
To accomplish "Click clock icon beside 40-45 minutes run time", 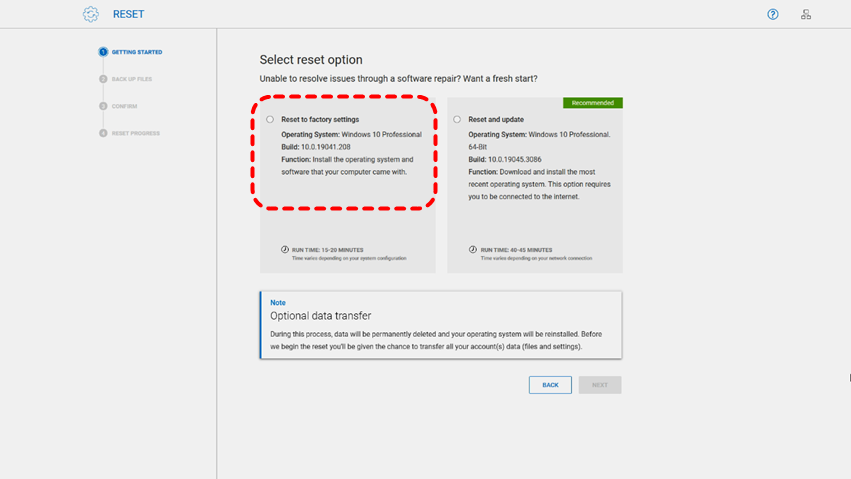I will [473, 250].
